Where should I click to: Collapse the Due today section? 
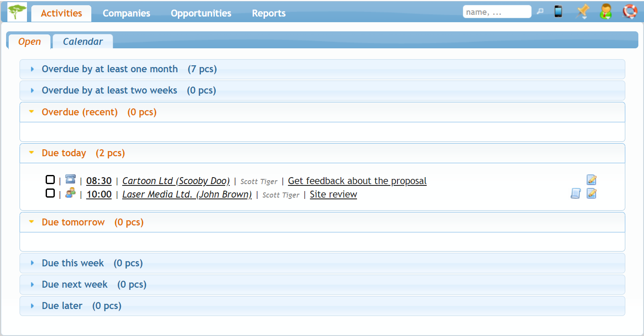(64, 153)
